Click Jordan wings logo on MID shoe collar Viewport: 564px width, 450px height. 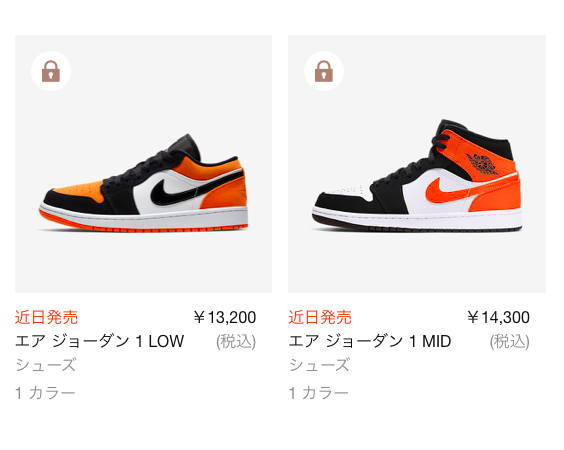pos(484,163)
